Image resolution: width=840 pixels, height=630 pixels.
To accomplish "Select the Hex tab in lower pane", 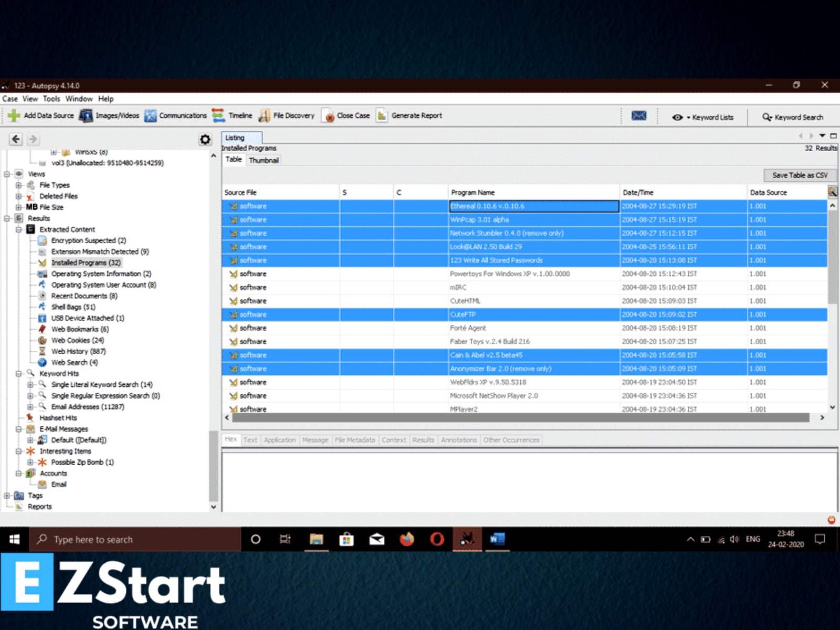I will tap(230, 439).
